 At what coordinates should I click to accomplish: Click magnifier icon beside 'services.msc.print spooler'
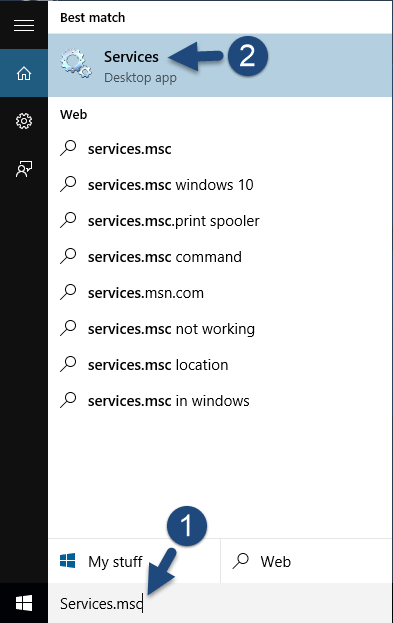point(68,220)
